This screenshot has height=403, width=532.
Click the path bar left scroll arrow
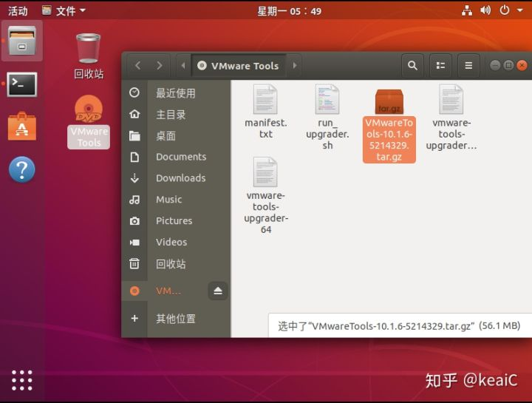[x=183, y=65]
